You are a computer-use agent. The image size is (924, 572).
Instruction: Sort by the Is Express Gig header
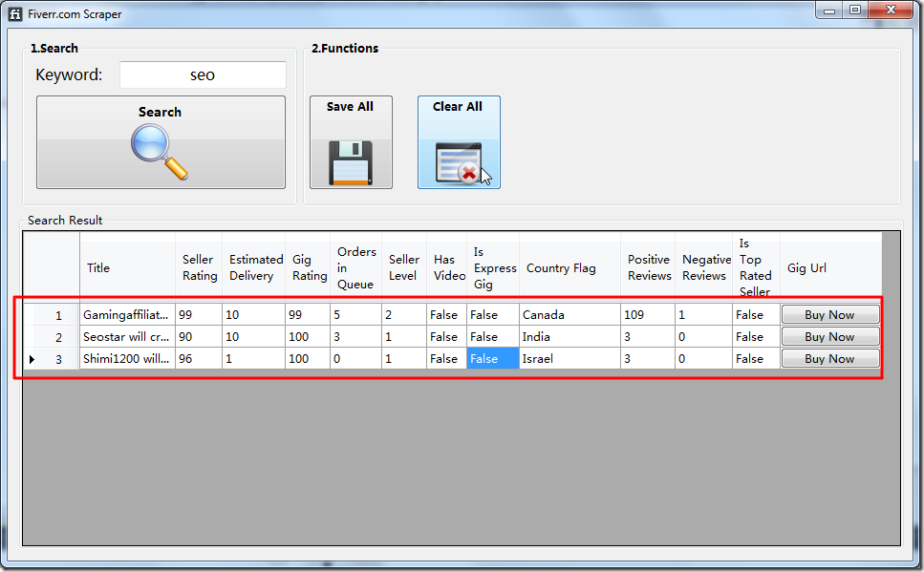coord(493,267)
